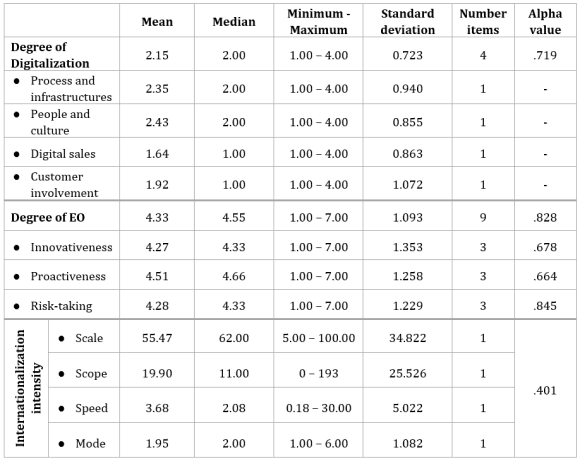Click the Degree of Digitalization row label
The width and height of the screenshot is (580, 462).
pyautogui.click(x=50, y=55)
